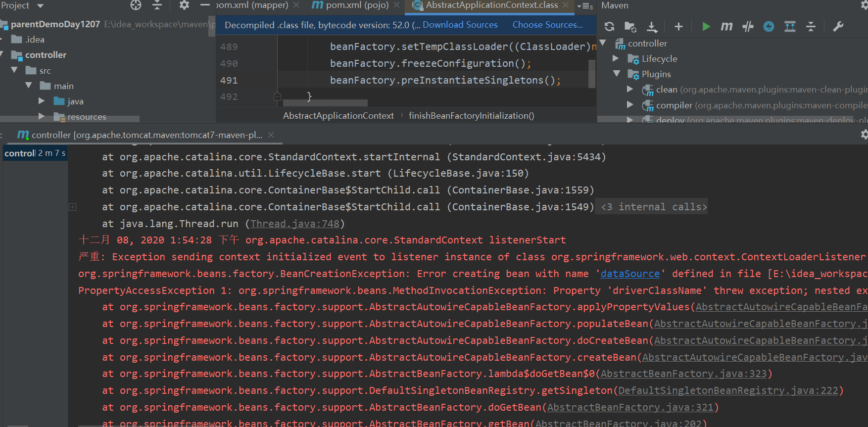868x427 pixels.
Task: Open Maven settings with the wrench icon
Action: pyautogui.click(x=838, y=26)
